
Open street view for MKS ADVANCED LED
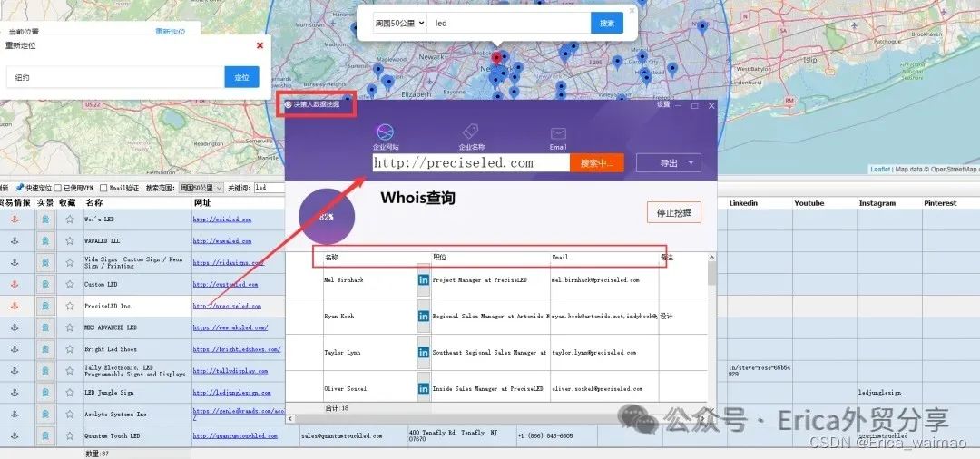[45, 327]
